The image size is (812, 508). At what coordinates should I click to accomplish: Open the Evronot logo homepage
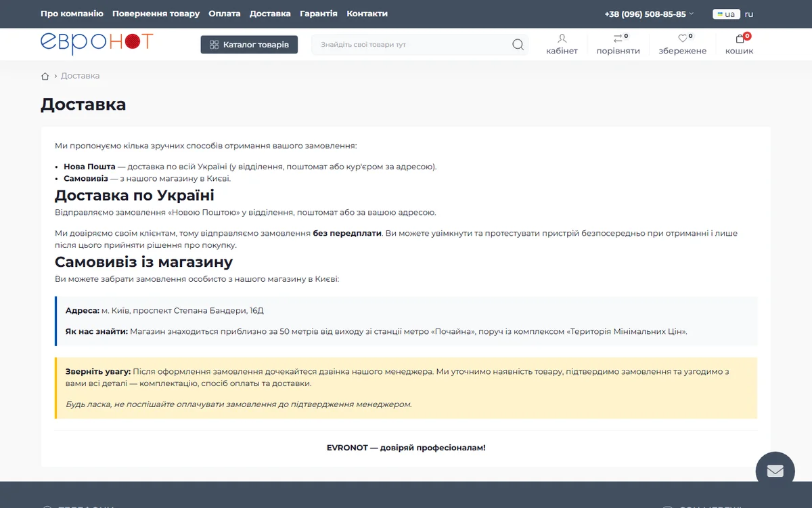(97, 43)
